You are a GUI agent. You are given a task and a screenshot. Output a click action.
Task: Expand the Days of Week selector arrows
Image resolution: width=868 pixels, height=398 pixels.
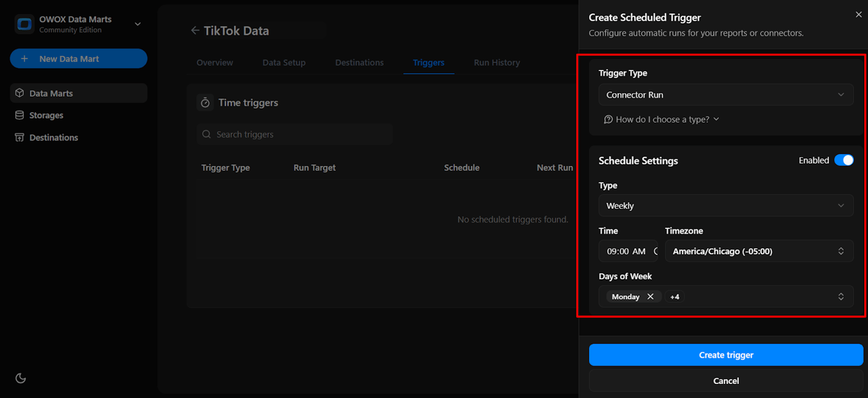(x=841, y=296)
